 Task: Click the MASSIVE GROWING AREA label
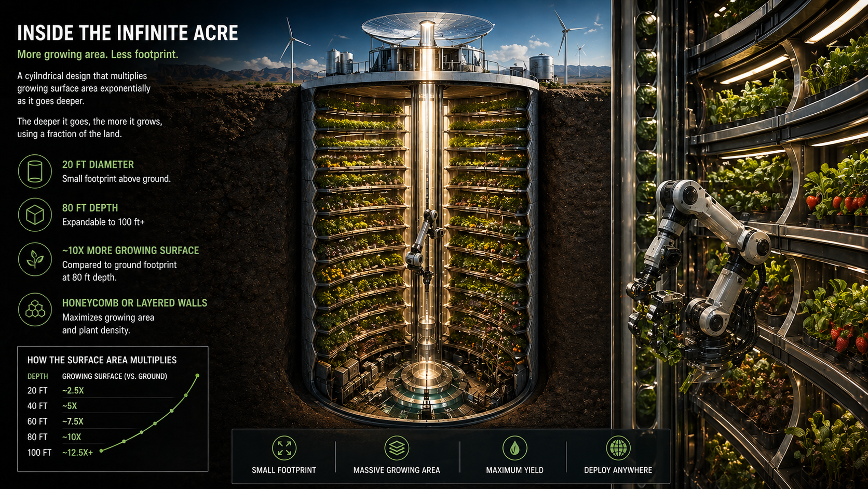397,470
